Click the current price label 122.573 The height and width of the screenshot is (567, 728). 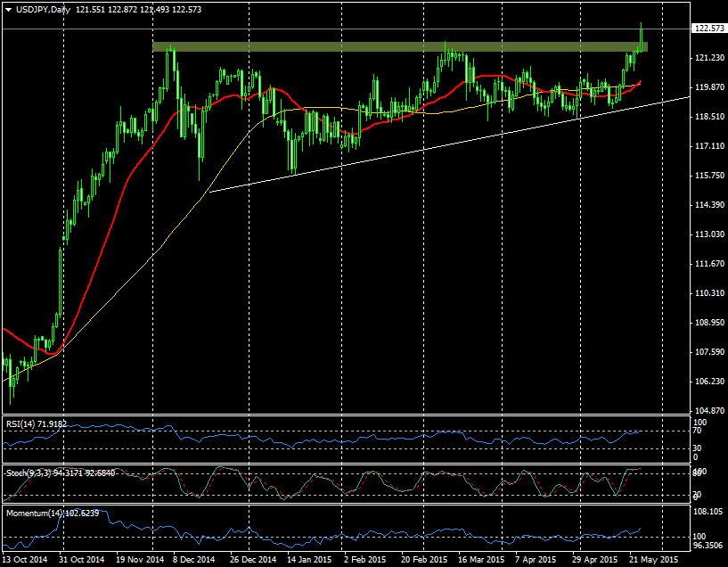point(708,29)
